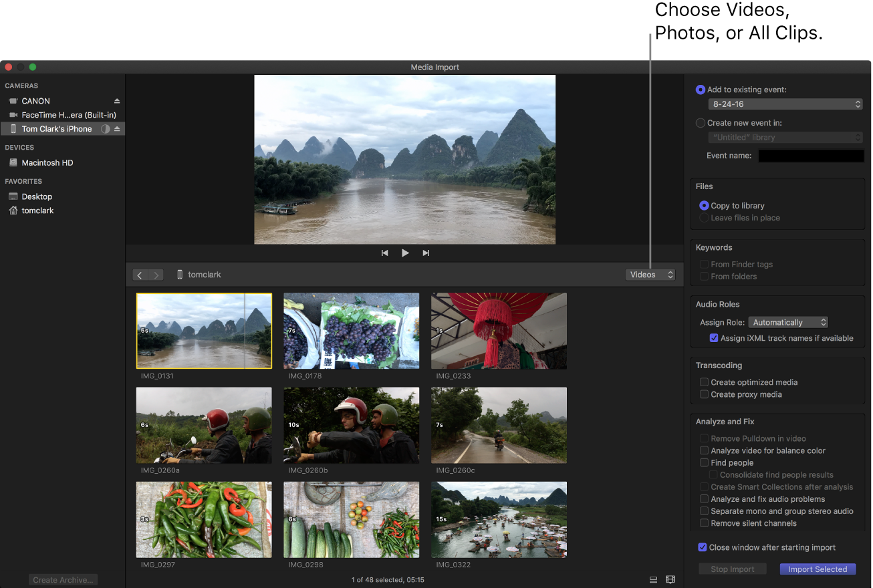This screenshot has width=873, height=588.
Task: Select Create new event in radio button
Action: (701, 123)
